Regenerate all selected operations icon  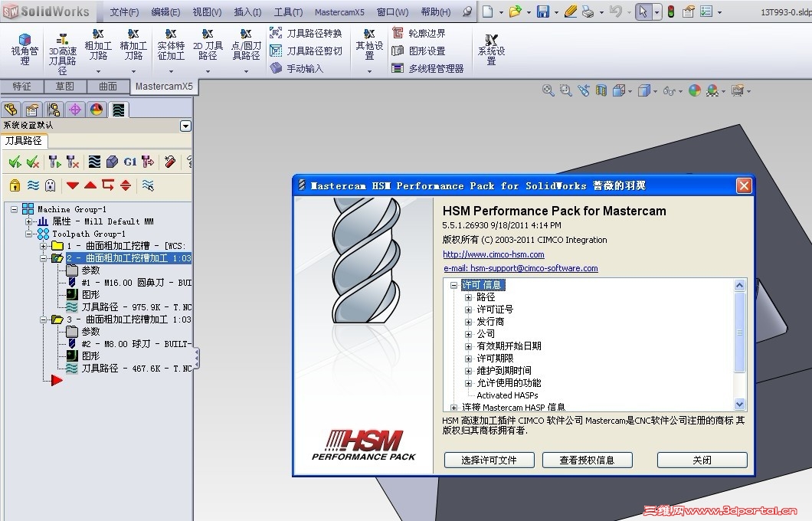point(54,162)
